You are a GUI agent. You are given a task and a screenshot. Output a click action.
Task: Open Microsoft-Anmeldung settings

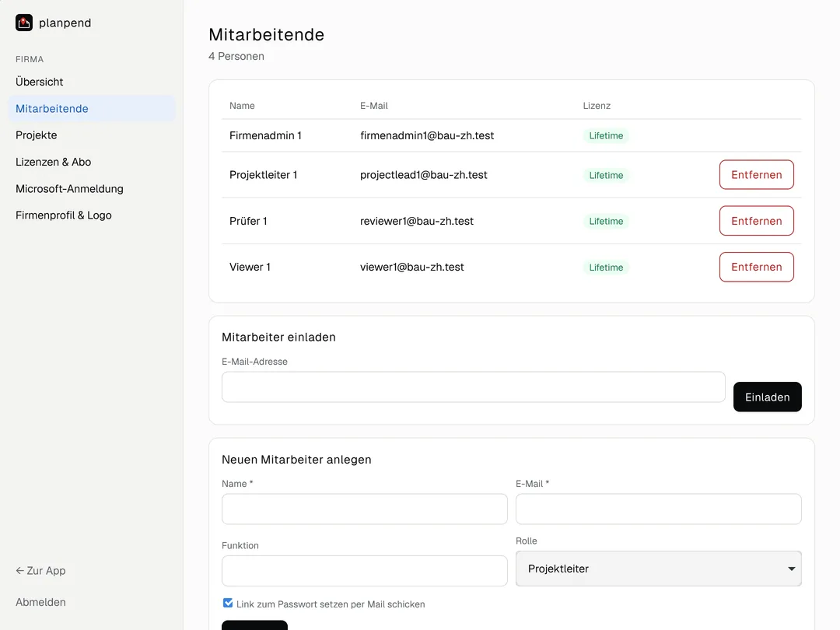(x=69, y=188)
